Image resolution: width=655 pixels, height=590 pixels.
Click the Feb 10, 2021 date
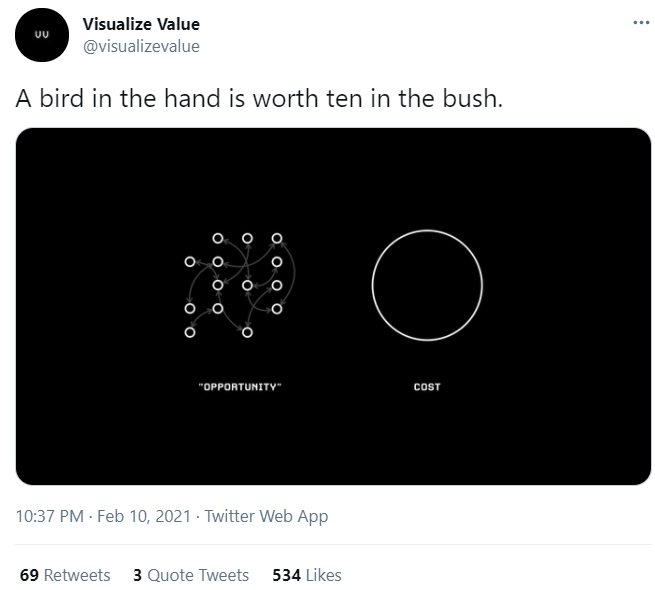143,517
